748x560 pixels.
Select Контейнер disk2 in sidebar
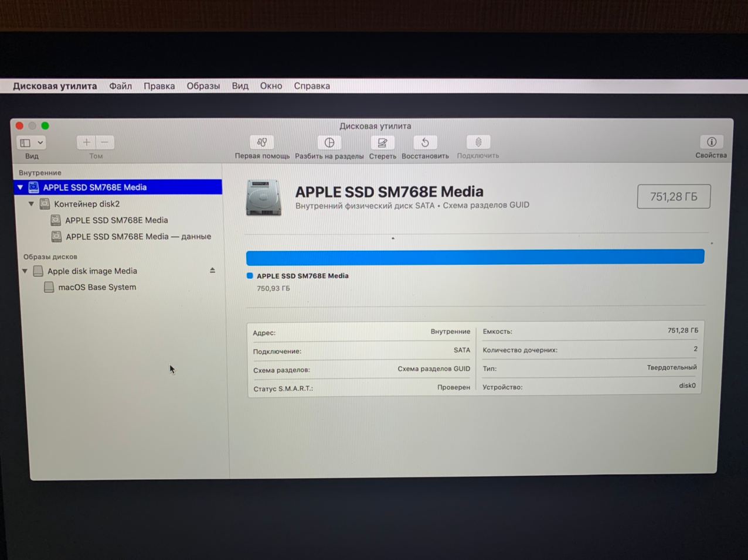click(x=87, y=204)
